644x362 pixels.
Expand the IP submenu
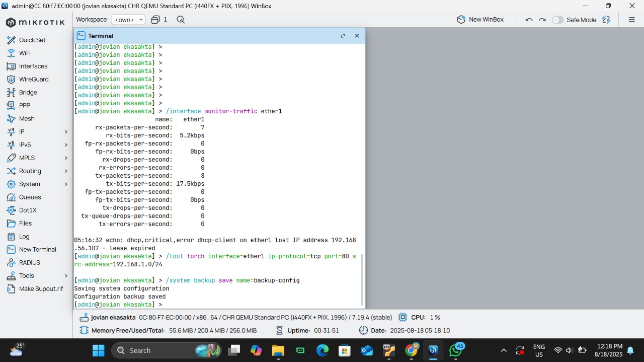[66, 131]
